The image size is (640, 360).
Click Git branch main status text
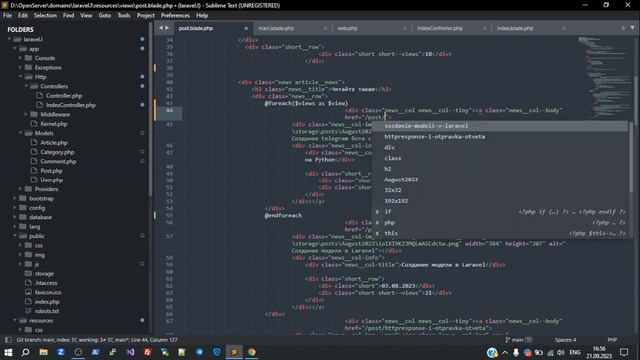(97, 340)
